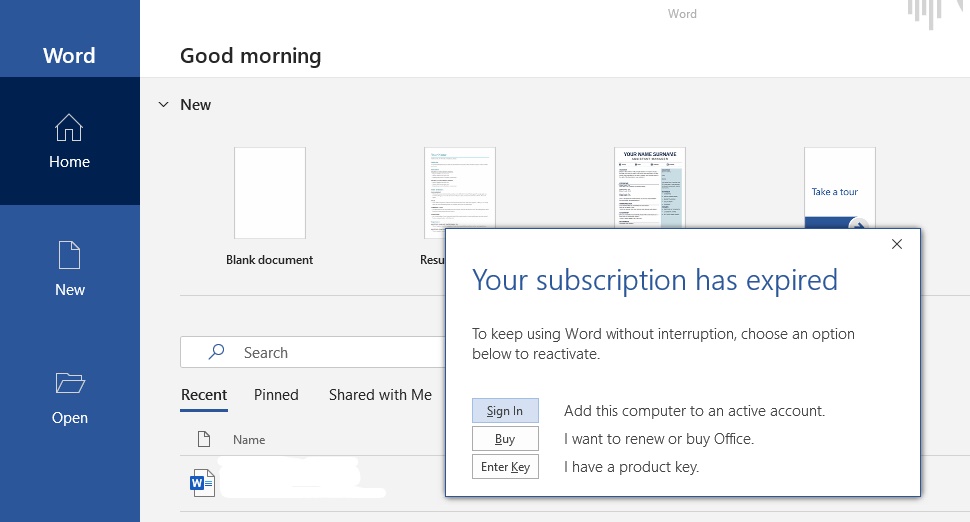Close the subscription expired dialog
Screen dimensions: 970x522
coord(896,244)
